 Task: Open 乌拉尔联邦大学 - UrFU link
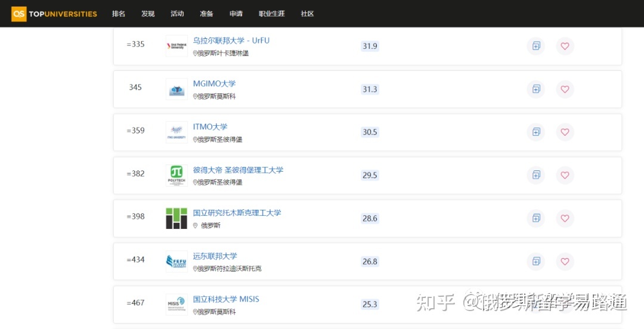tap(231, 41)
